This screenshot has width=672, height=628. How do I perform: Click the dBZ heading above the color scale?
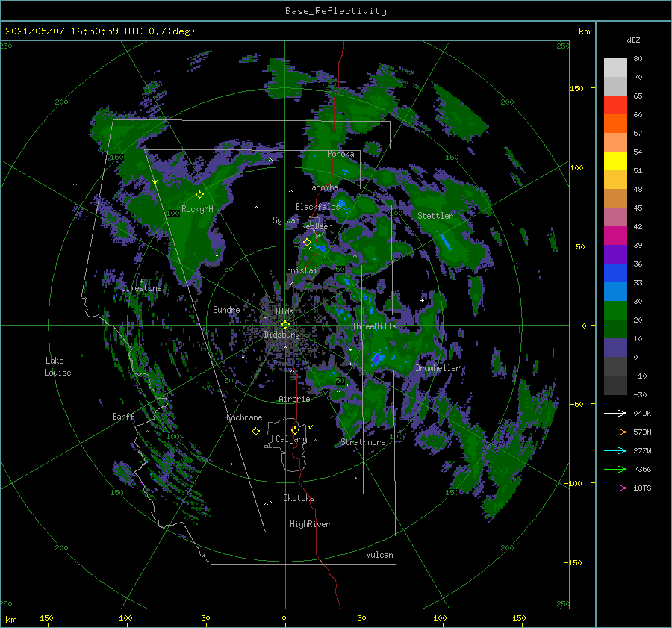633,40
